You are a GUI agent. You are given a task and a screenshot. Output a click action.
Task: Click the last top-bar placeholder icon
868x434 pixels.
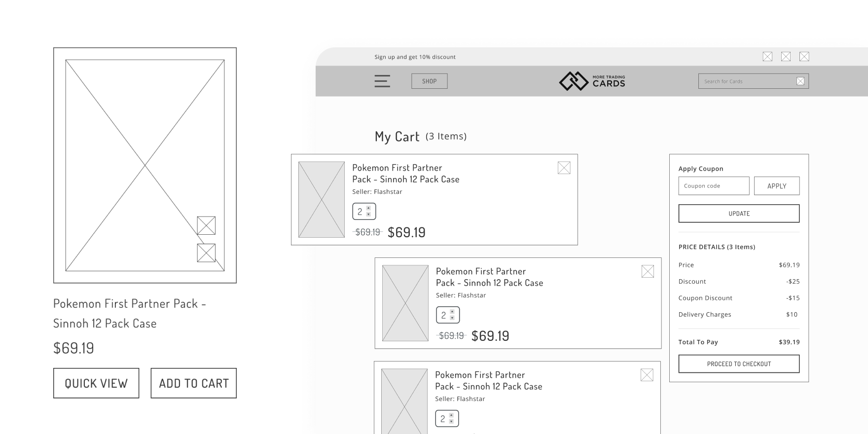(804, 57)
